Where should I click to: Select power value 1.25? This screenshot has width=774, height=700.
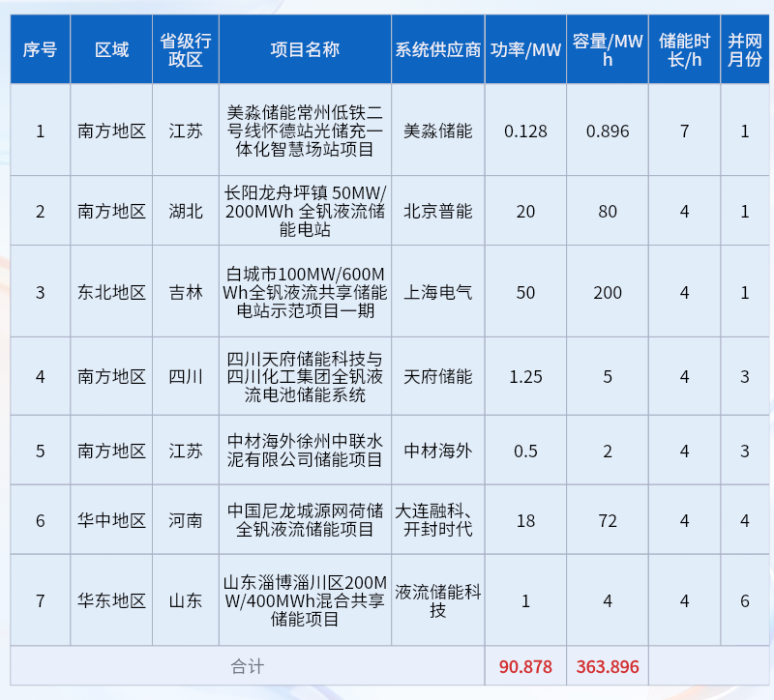pos(525,376)
